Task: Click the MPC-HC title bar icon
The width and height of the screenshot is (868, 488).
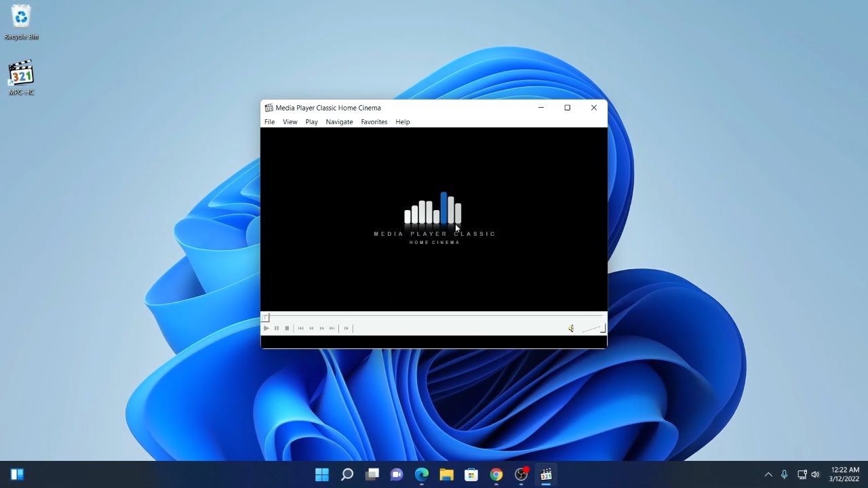Action: coord(269,108)
